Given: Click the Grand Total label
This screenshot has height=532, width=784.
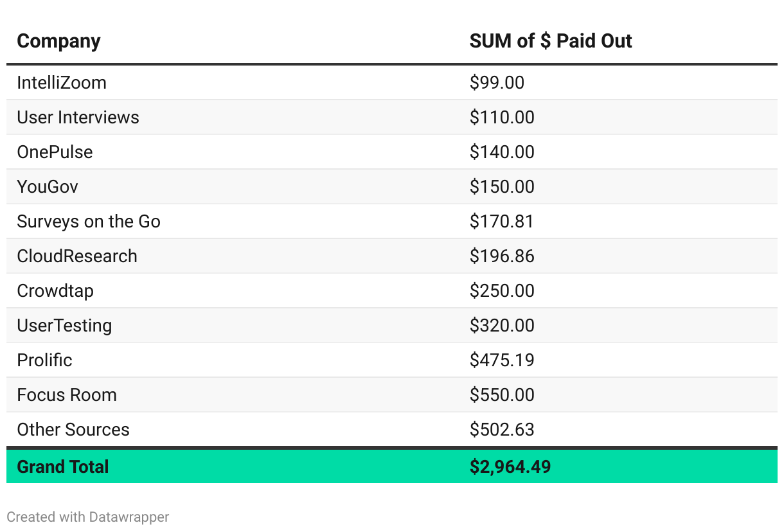Looking at the screenshot, I should (x=63, y=466).
